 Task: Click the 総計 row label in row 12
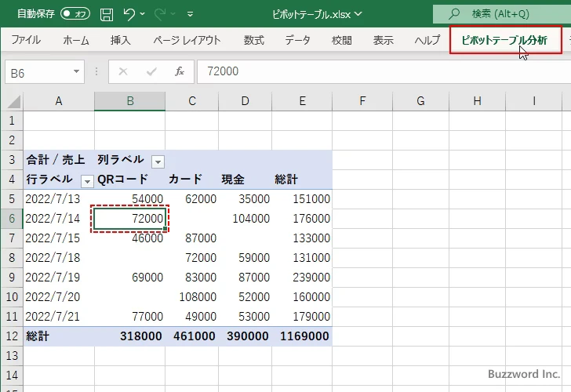tap(59, 336)
